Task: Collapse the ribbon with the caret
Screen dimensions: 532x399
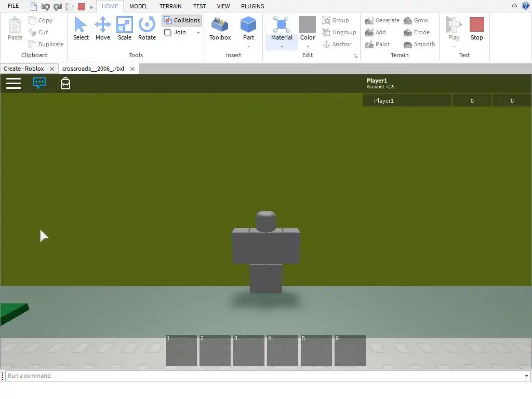Action: pos(514,6)
